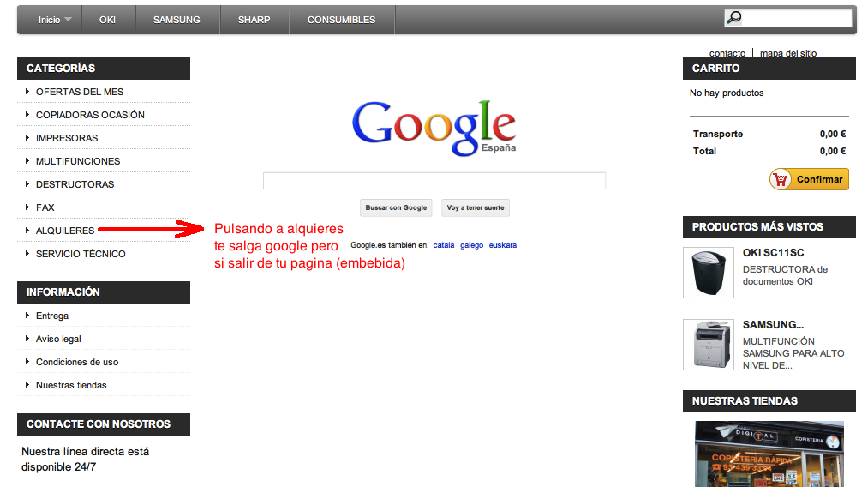Select the FAX category

tap(45, 207)
